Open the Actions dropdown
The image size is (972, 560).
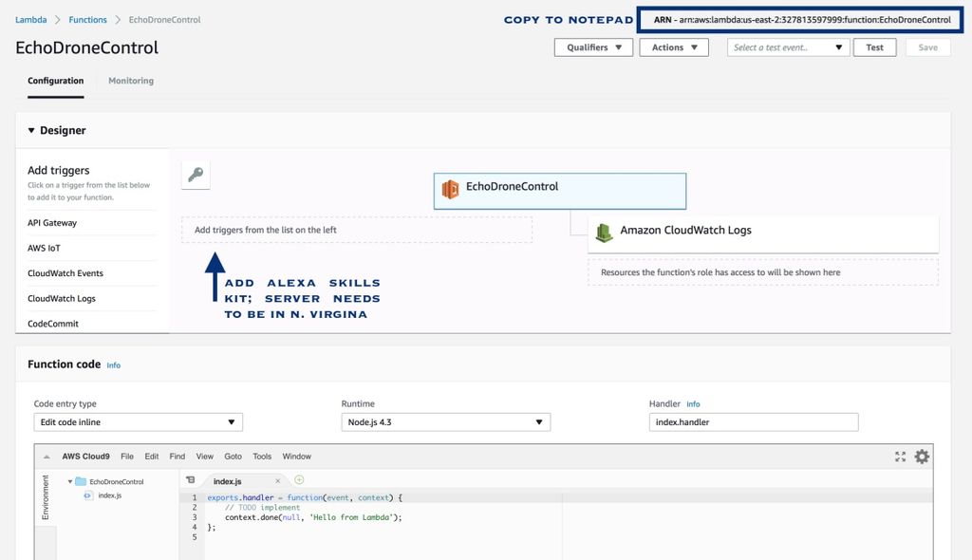pyautogui.click(x=674, y=47)
